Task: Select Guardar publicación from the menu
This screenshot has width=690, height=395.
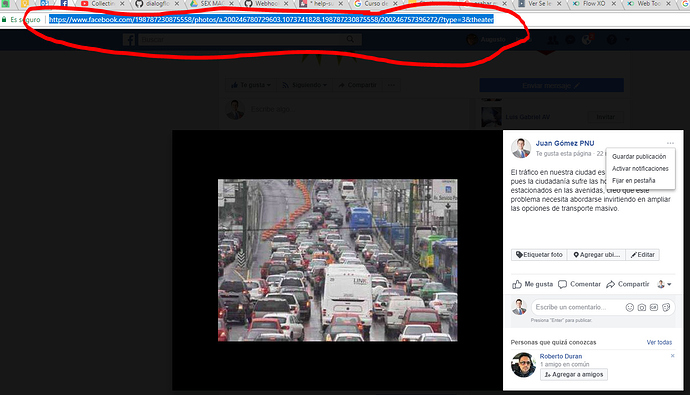Action: click(x=639, y=157)
